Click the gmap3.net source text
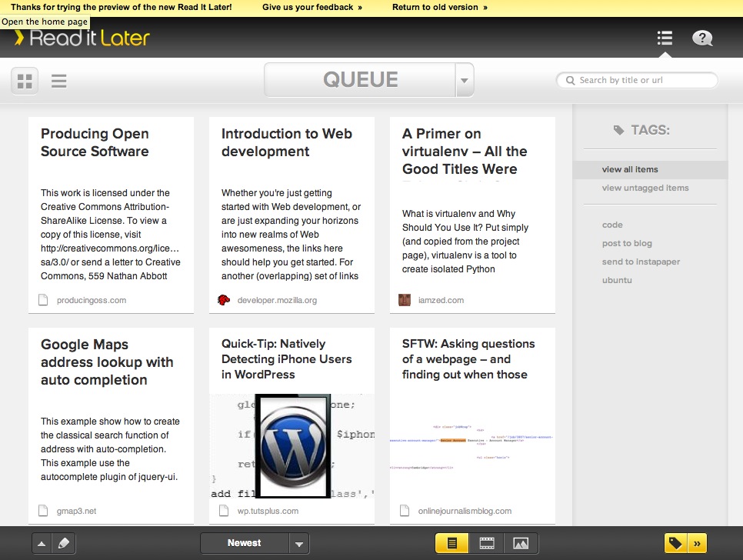This screenshot has height=560, width=743. pos(76,512)
